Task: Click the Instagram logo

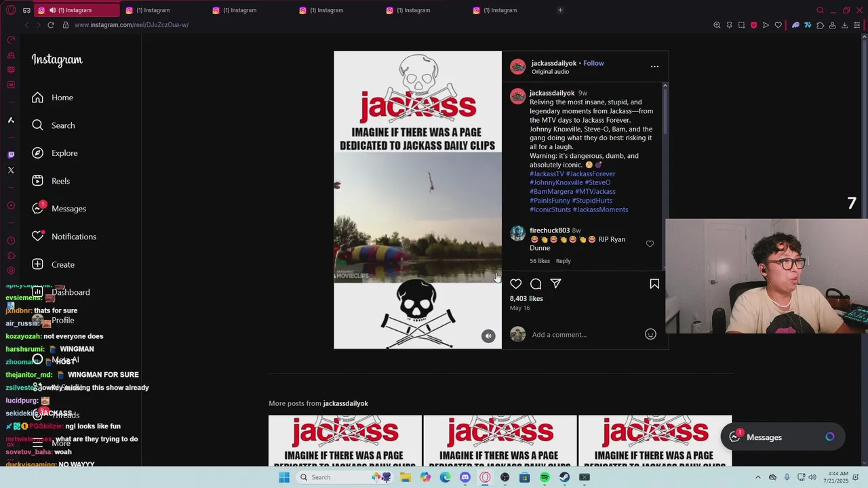Action: point(57,60)
